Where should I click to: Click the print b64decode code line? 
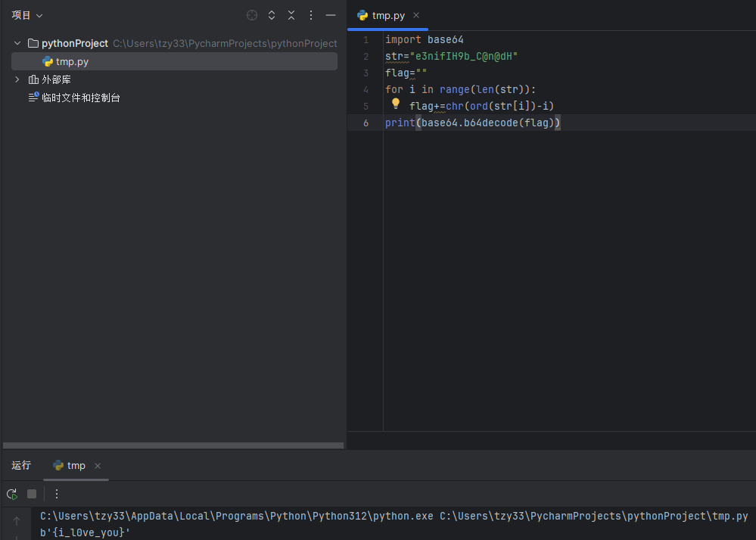(x=472, y=123)
